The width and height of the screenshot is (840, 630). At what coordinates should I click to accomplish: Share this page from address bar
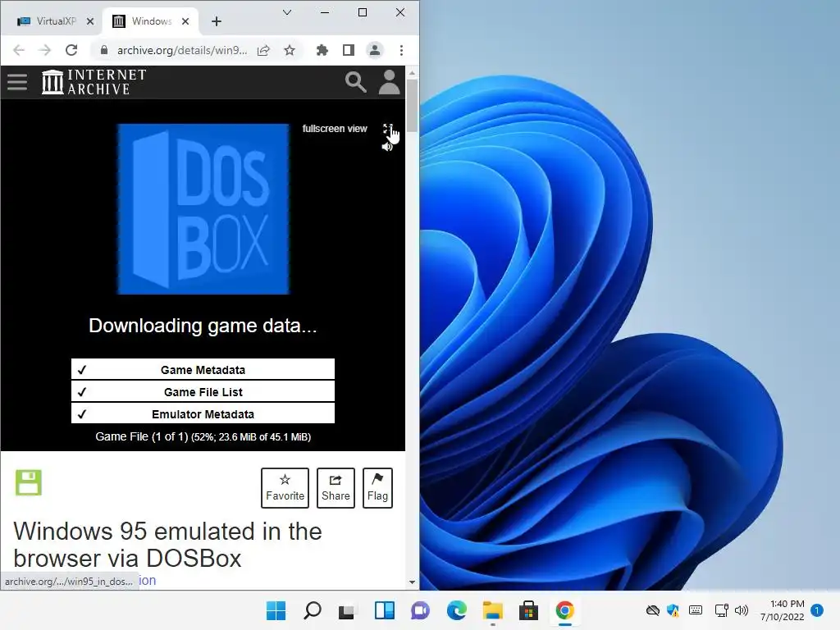click(263, 50)
